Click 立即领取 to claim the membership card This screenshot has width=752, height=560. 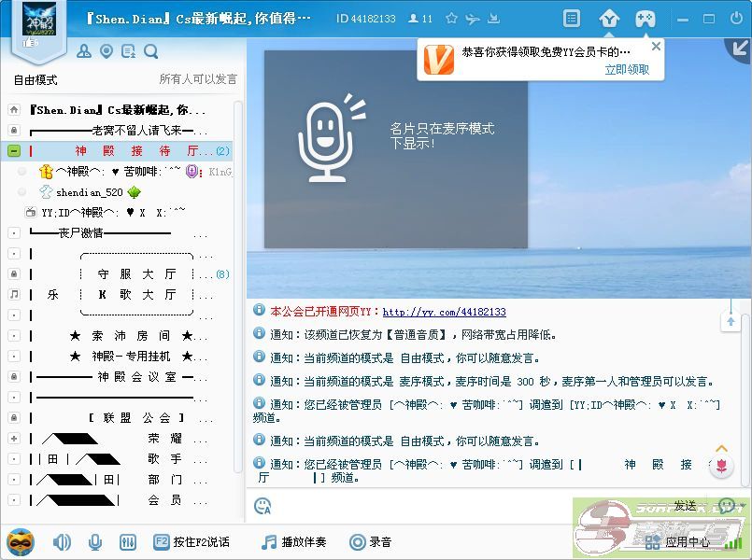627,70
